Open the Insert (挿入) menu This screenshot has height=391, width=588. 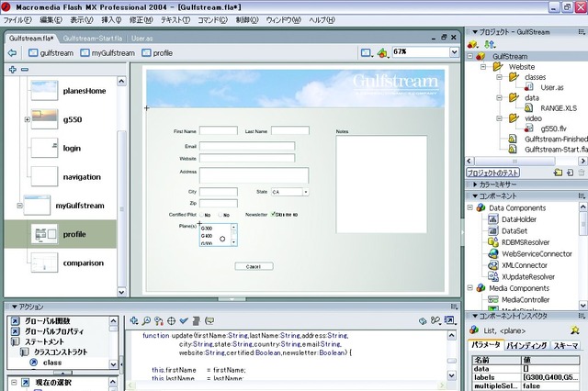tap(111, 20)
